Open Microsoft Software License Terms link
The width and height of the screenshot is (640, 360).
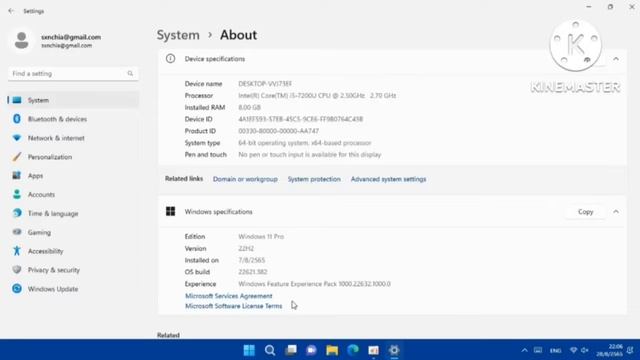(x=233, y=306)
